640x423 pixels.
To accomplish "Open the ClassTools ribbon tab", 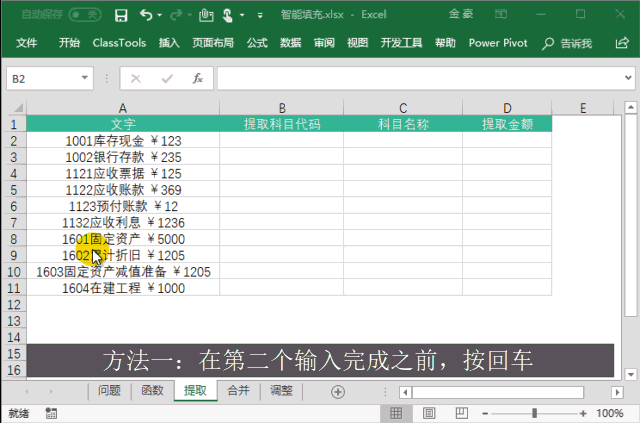I will [x=119, y=43].
